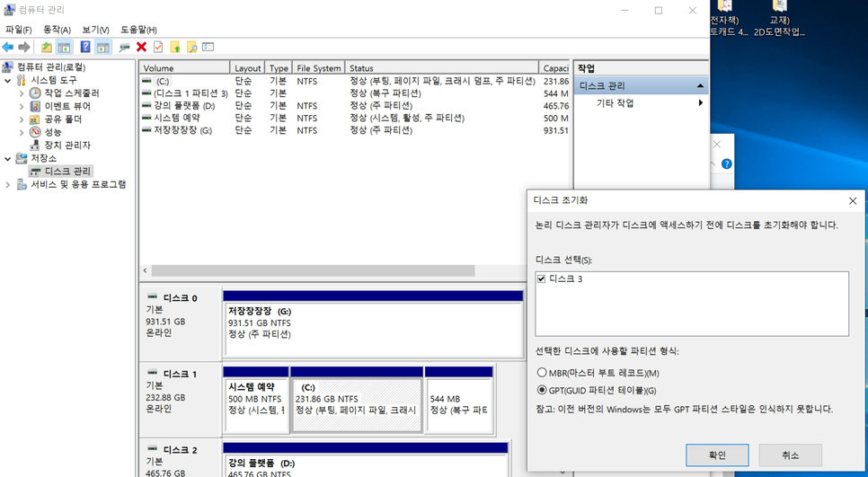This screenshot has height=477, width=868.
Task: Toggle the Show/Hide Console Tree icon
Action: coord(64,47)
